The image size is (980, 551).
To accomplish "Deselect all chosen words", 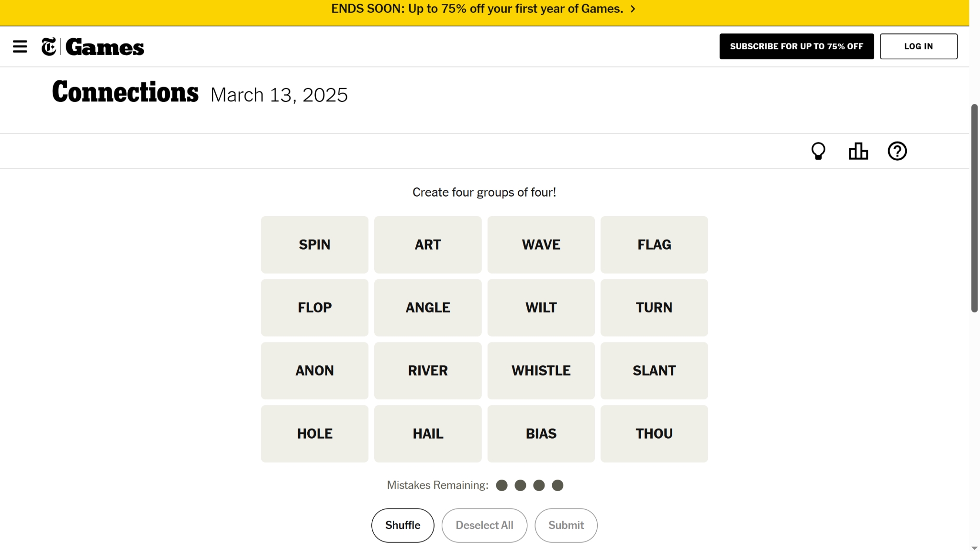I will pos(484,525).
